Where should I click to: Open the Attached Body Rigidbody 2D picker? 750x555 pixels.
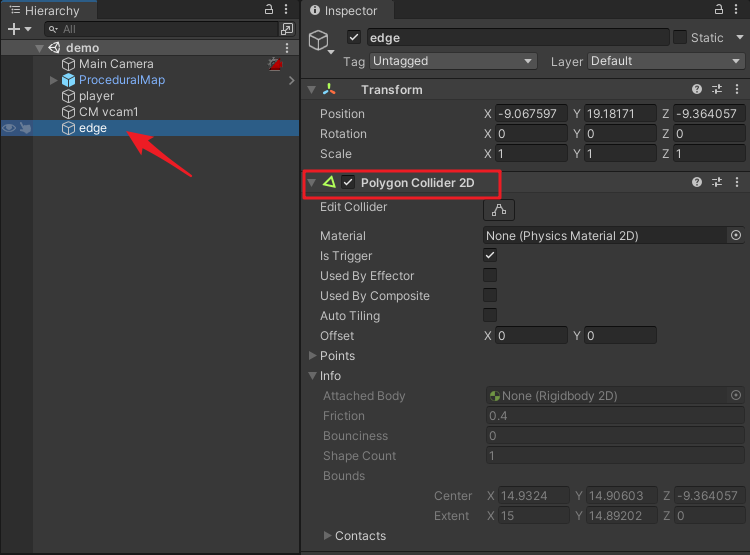(x=736, y=395)
